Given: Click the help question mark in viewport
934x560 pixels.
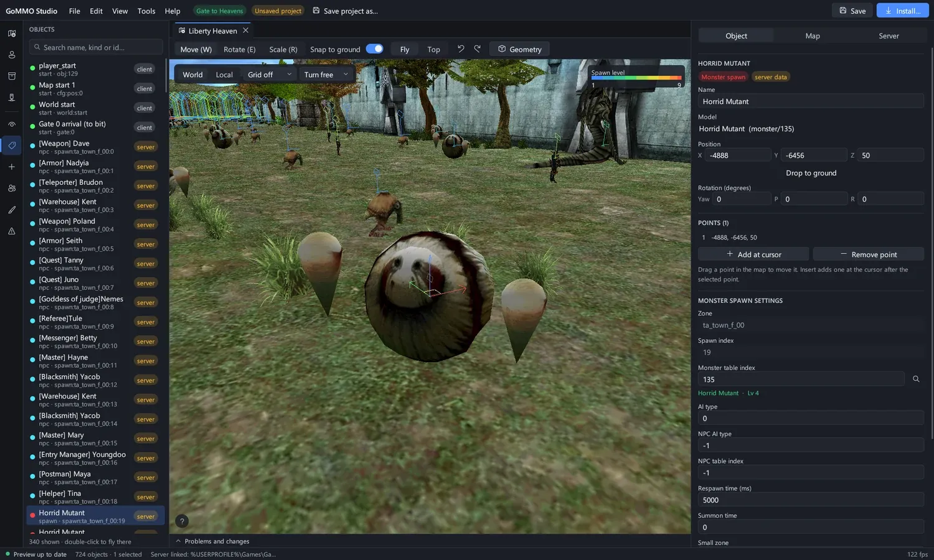Looking at the screenshot, I should click(182, 521).
